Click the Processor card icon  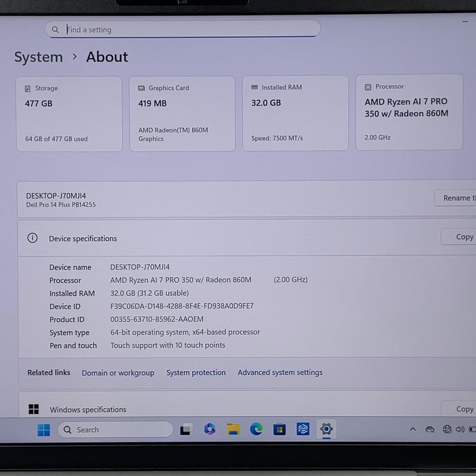point(368,87)
